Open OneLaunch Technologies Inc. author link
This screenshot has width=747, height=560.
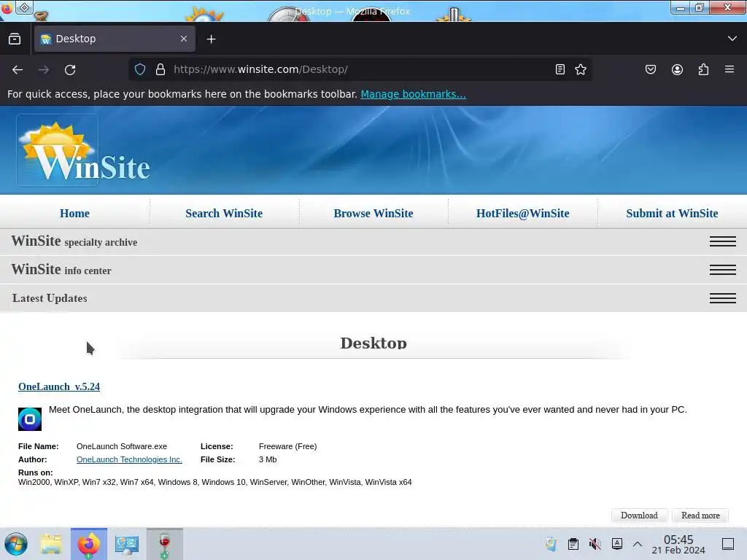[x=129, y=459]
